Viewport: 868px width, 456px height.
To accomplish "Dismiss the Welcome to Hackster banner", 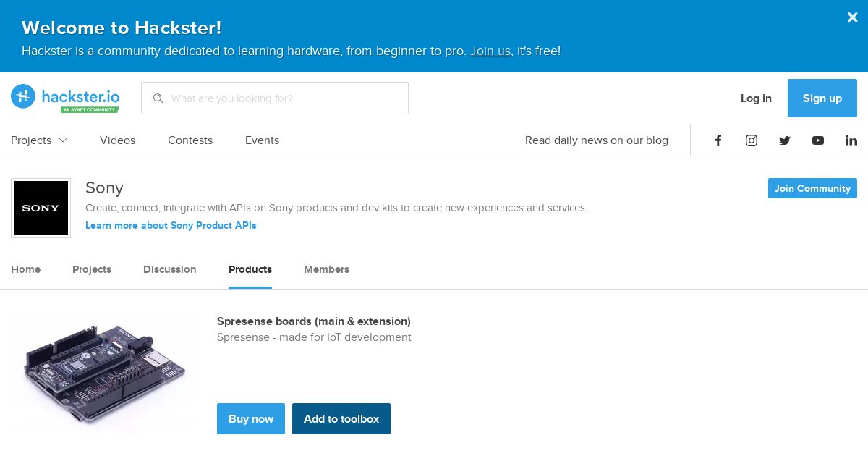I will click(853, 17).
